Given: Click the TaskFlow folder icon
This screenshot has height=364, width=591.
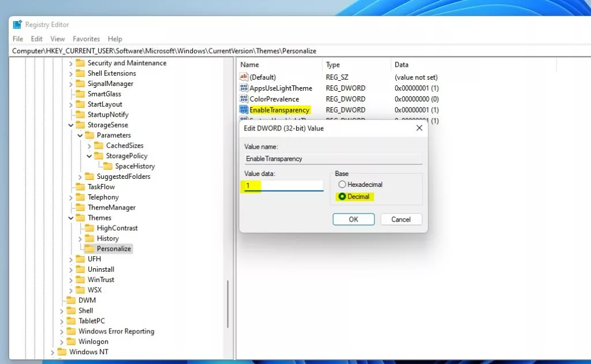Looking at the screenshot, I should point(80,186).
